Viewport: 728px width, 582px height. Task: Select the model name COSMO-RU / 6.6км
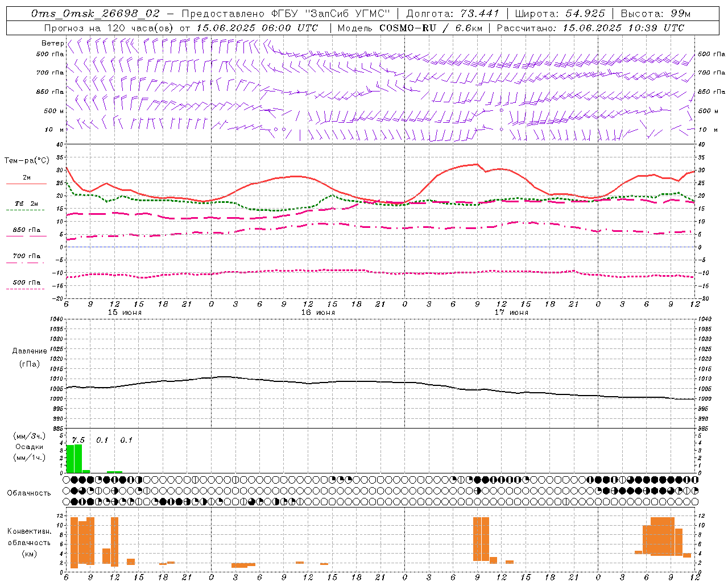point(431,27)
